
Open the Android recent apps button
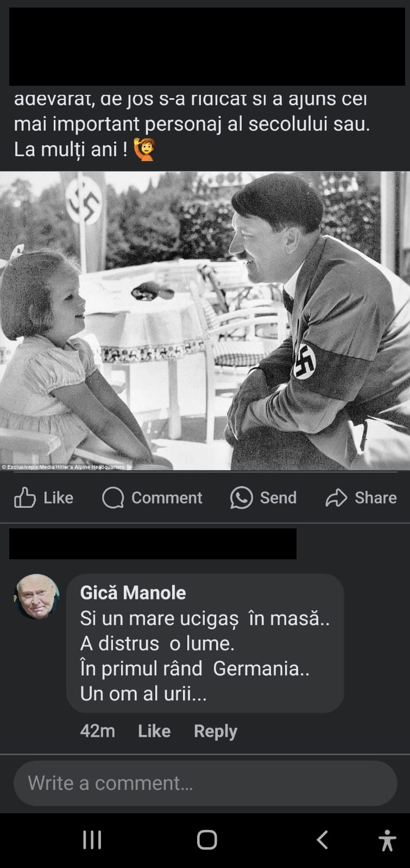[92, 840]
